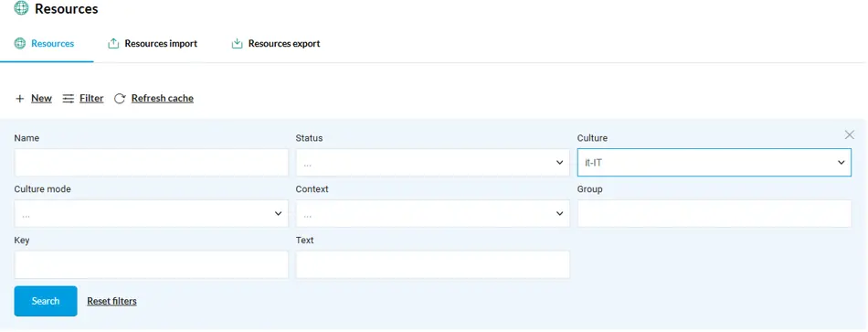868x332 pixels.
Task: Focus the Key input field
Action: coord(151,264)
